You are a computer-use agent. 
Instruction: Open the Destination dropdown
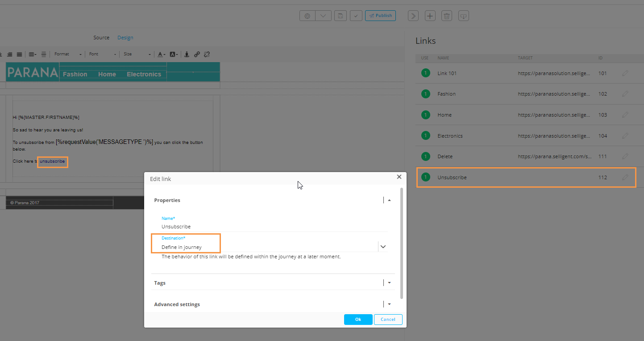tap(382, 247)
